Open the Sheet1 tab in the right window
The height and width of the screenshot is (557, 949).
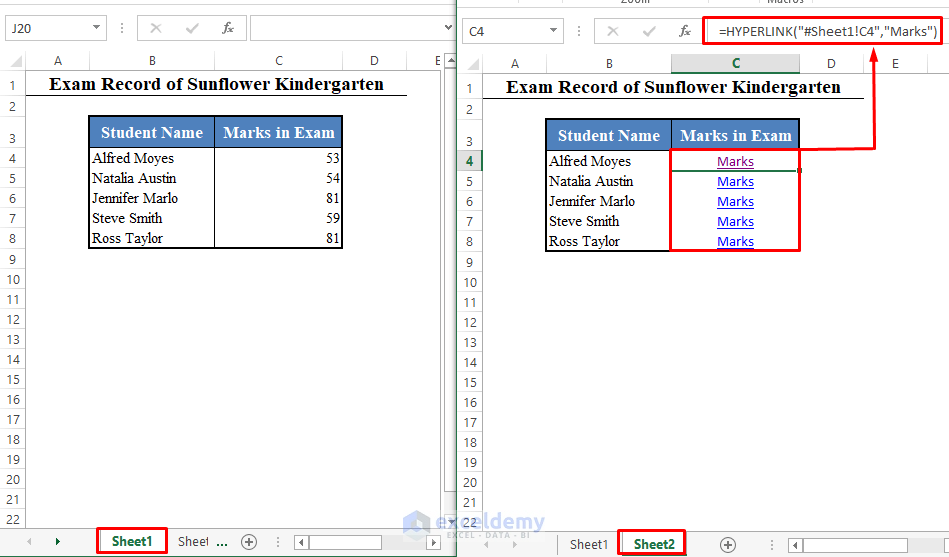[x=588, y=544]
